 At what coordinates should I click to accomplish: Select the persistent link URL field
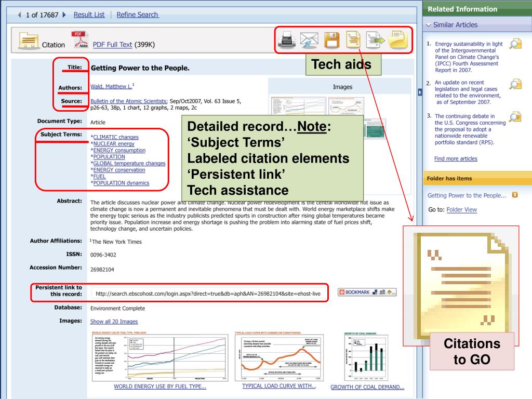click(208, 294)
